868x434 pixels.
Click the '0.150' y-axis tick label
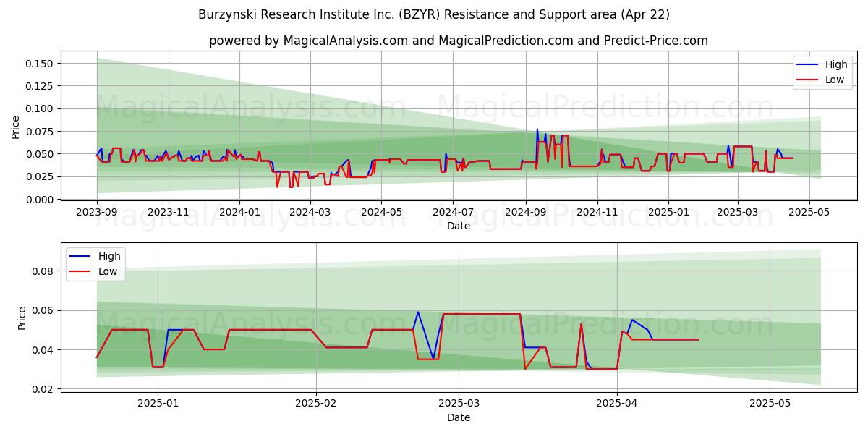coord(41,64)
